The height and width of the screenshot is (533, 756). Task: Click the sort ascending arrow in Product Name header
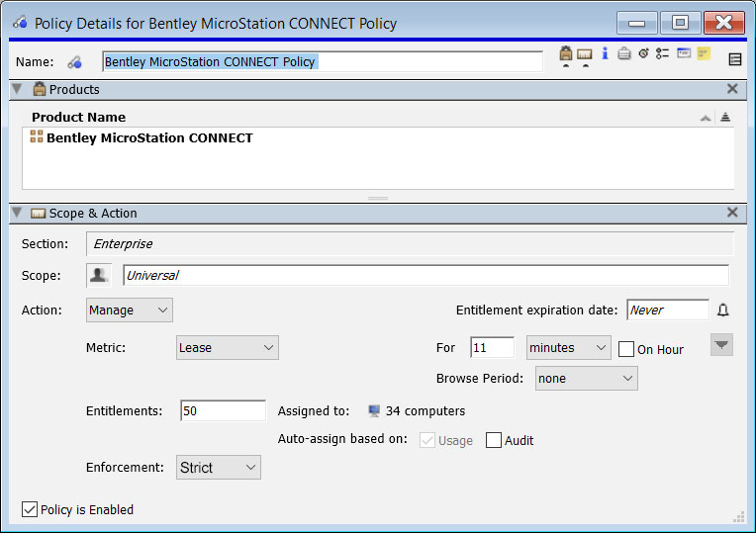706,118
